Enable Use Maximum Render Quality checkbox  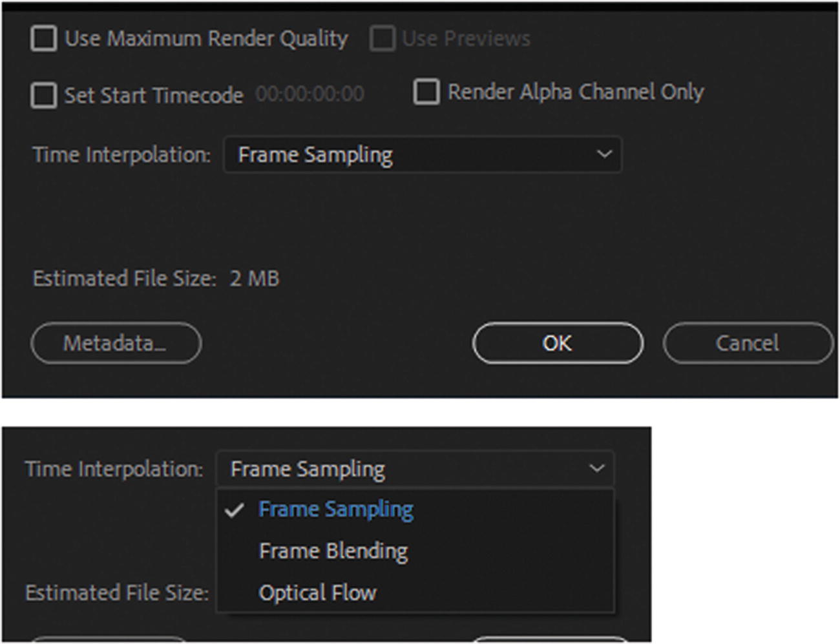coord(44,39)
